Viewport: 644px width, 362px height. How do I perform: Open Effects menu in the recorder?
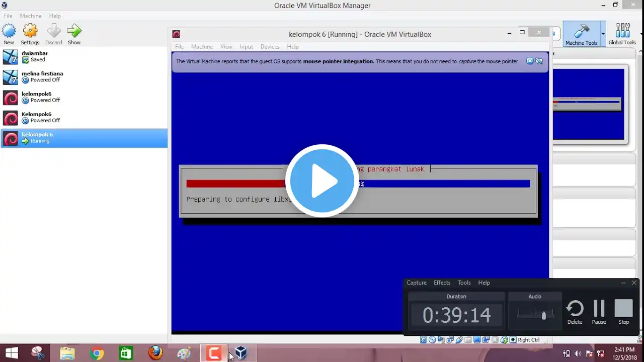[x=442, y=283]
